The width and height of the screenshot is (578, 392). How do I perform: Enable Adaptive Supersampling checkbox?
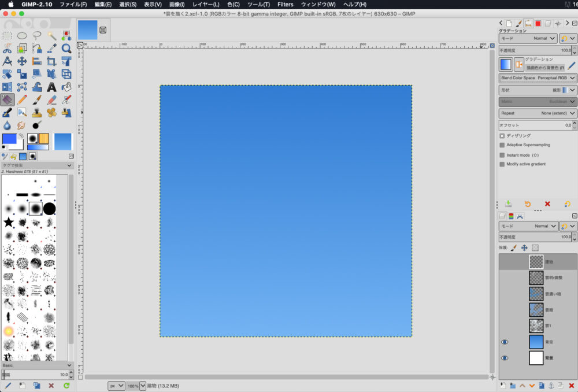502,145
